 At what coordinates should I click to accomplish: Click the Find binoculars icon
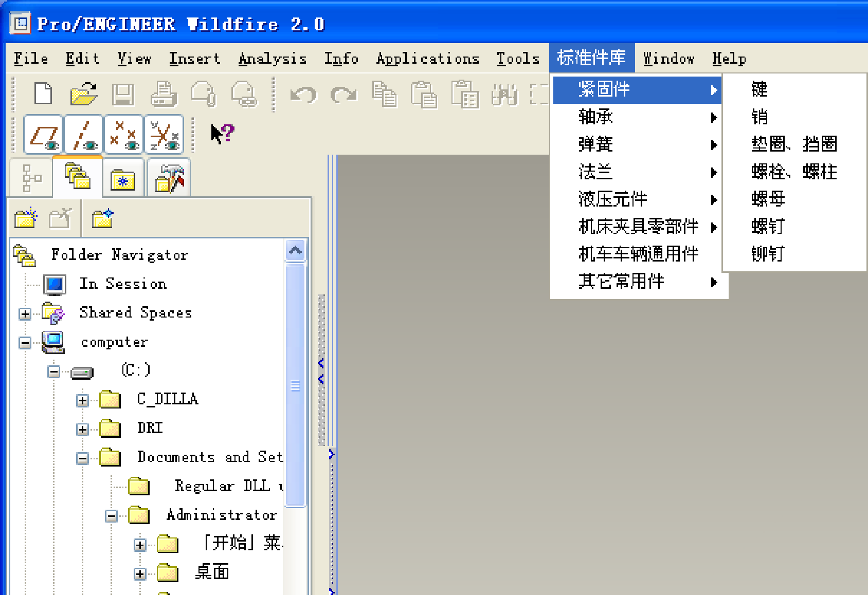tap(504, 95)
